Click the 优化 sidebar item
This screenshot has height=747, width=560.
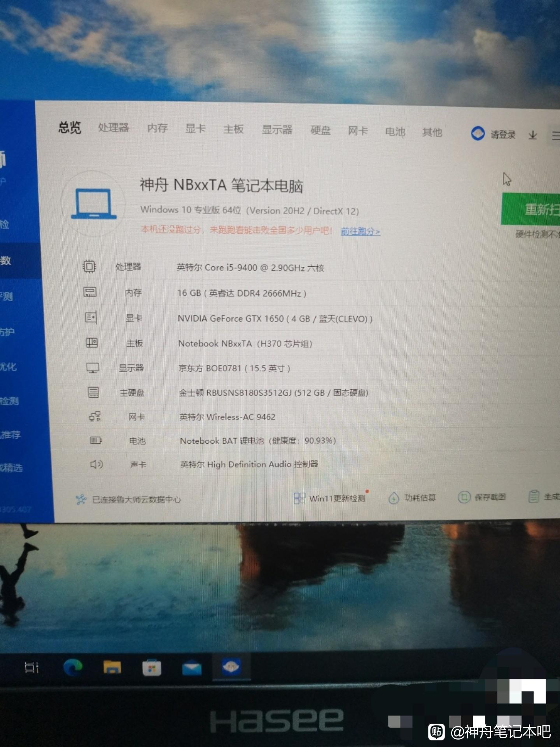[x=9, y=366]
